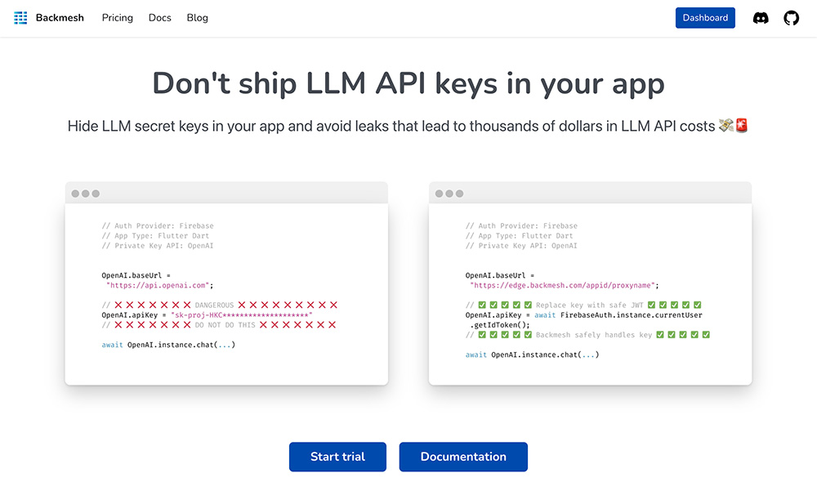Click "Backmesh safely handles key" comment
Image resolution: width=817 pixels, height=504 pixels.
(593, 335)
